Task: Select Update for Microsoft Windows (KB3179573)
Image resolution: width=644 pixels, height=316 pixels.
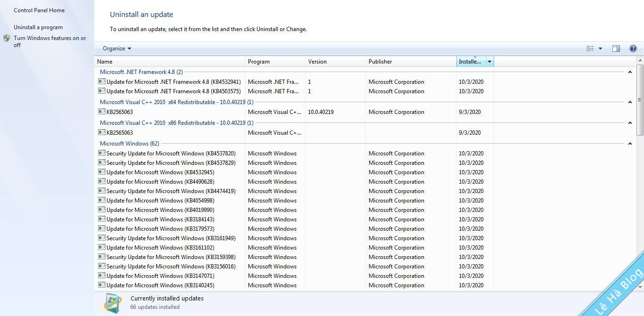Action: tap(160, 229)
